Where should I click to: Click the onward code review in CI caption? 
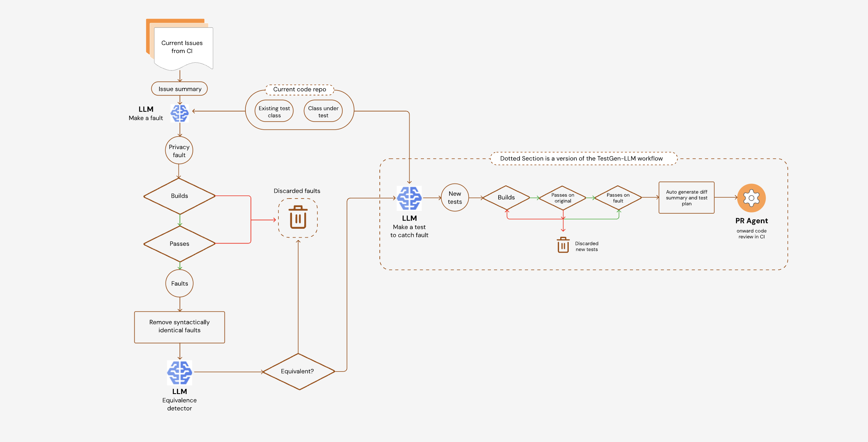(751, 234)
